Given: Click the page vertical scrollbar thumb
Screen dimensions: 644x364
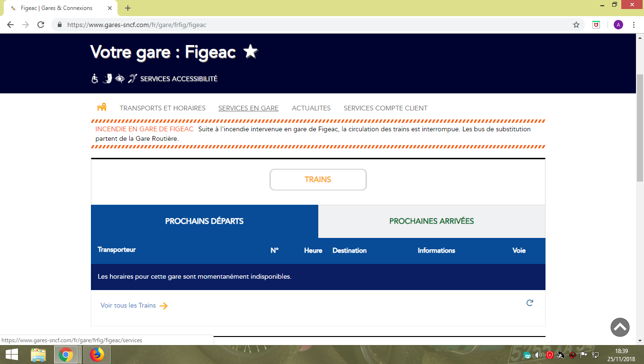Looking at the screenshot, I should click(640, 128).
